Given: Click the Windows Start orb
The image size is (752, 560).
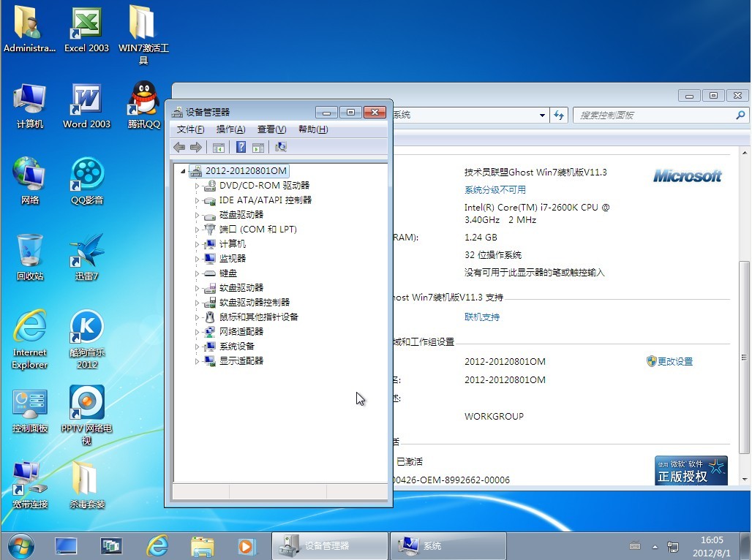Looking at the screenshot, I should (x=20, y=546).
